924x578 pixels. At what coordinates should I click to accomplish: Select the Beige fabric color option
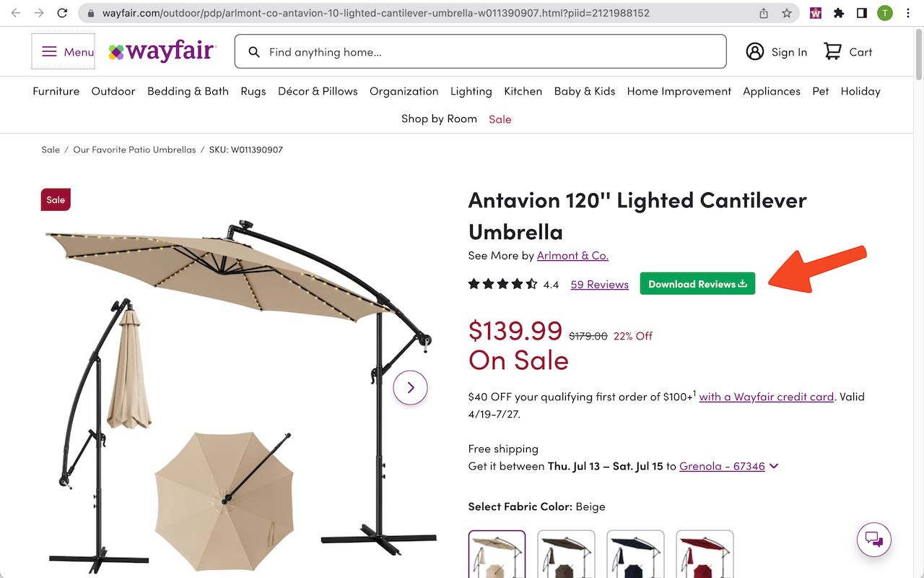point(497,554)
